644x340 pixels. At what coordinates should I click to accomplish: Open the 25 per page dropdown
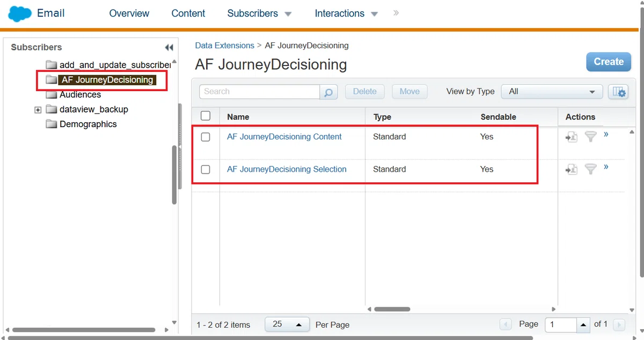pos(287,324)
